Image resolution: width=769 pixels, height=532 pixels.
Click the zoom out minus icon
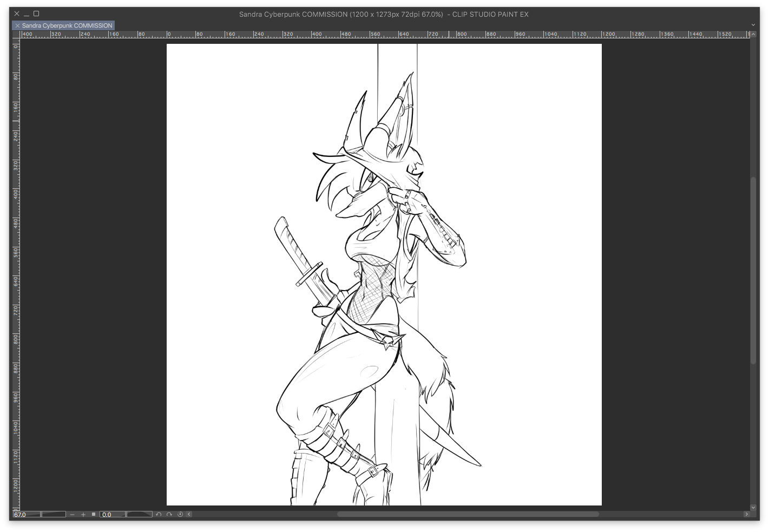(x=73, y=515)
